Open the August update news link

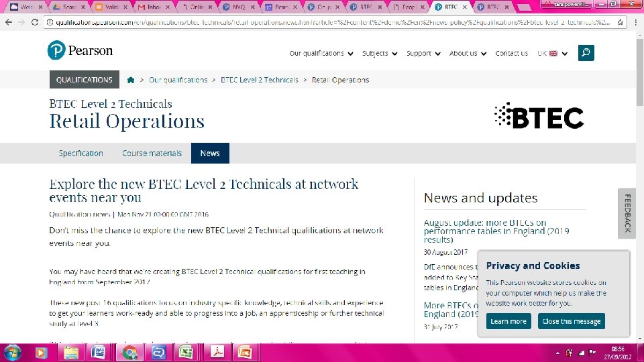pos(496,231)
